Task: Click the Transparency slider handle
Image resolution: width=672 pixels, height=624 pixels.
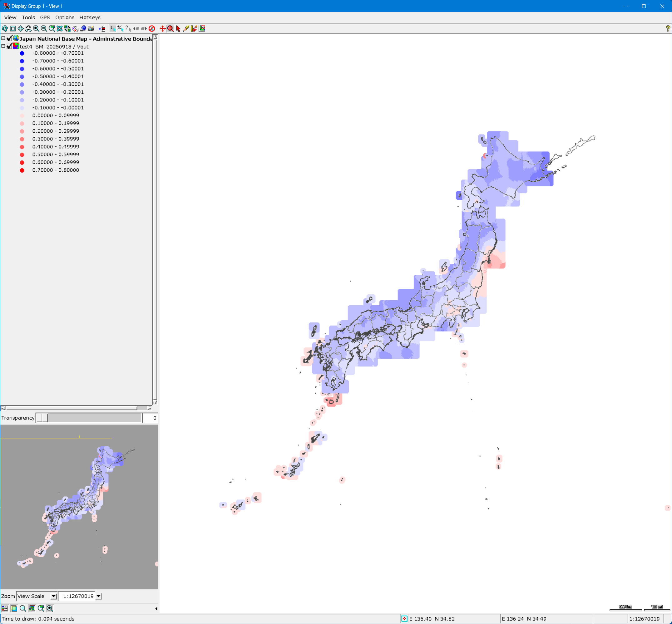Action: coord(42,418)
